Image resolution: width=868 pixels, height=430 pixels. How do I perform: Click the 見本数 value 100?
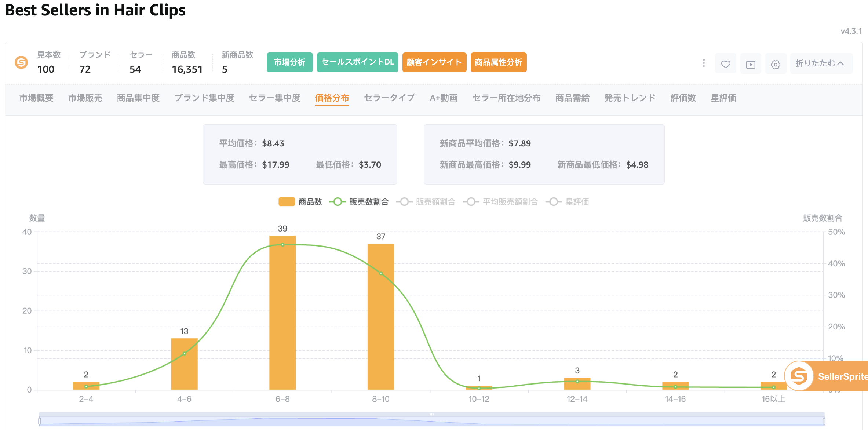coord(46,69)
